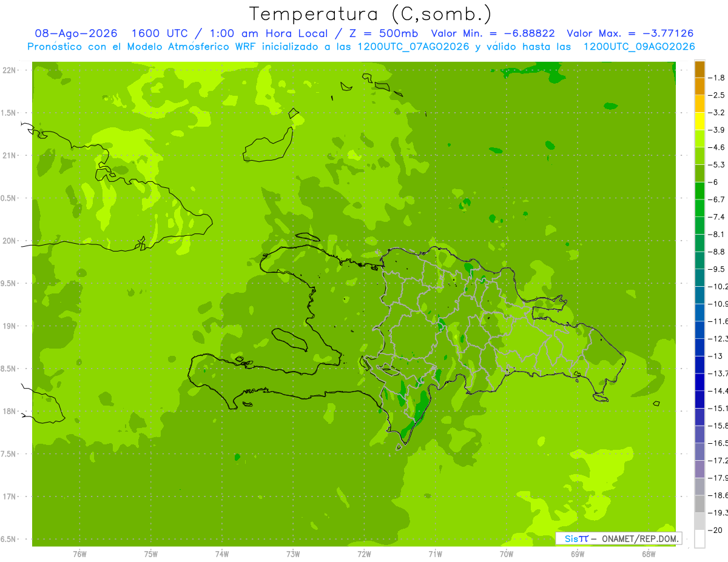Pick legend swatch between -3.9 and -4.6
The width and height of the screenshot is (728, 562).
click(699, 138)
